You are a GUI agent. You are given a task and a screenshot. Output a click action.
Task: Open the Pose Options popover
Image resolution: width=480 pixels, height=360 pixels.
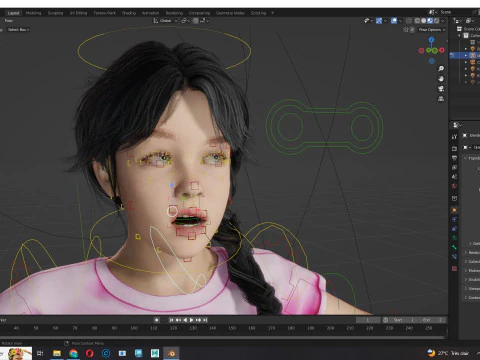(432, 30)
